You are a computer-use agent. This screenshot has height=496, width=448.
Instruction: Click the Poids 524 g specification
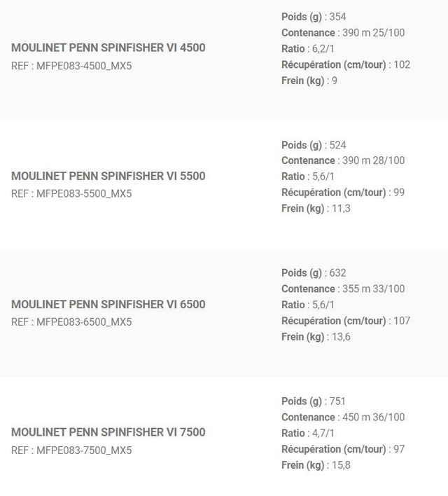click(x=314, y=145)
